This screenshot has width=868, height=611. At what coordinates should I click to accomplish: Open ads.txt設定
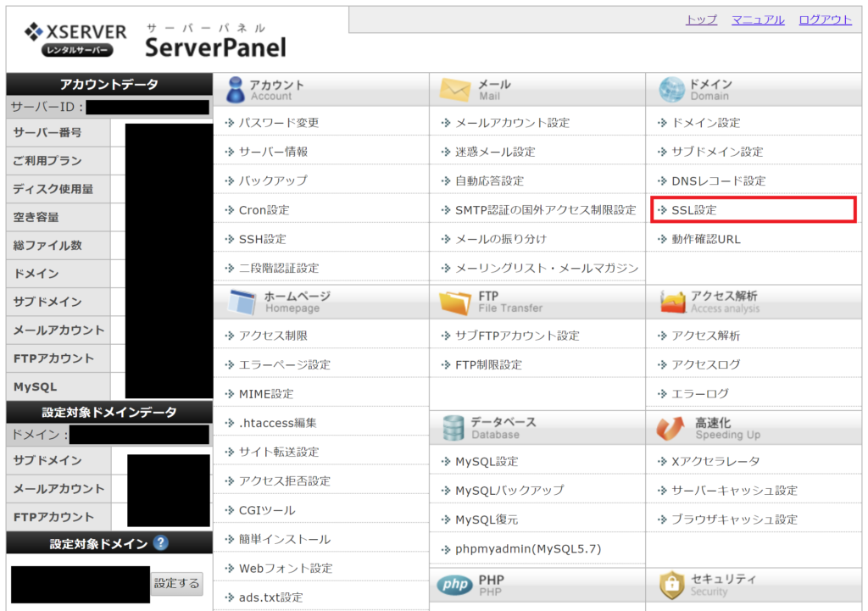pyautogui.click(x=270, y=597)
